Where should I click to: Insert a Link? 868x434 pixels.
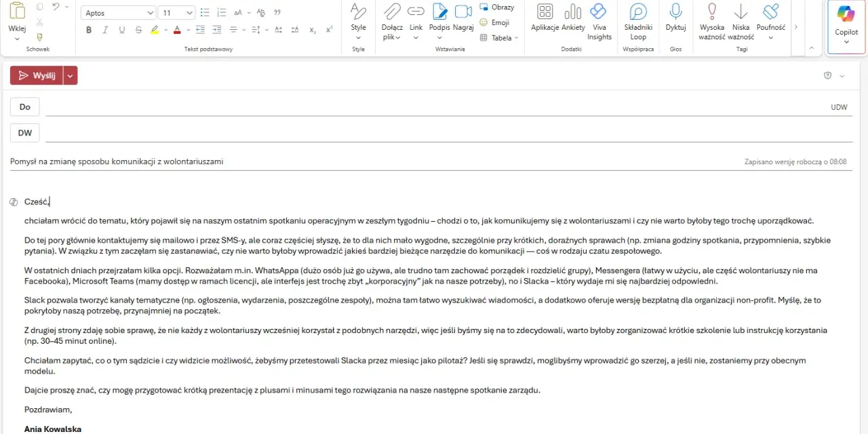click(416, 21)
